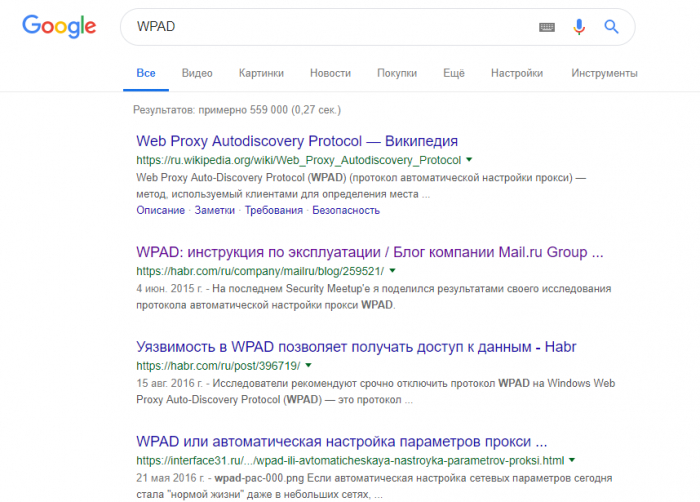Click the Google logo
Viewport: 700px width, 502px height.
(59, 26)
